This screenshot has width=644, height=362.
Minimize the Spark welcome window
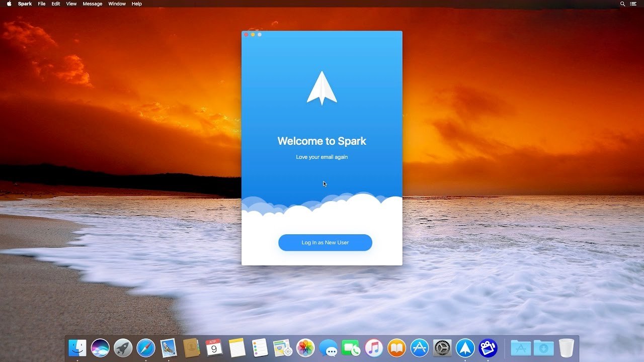253,35
